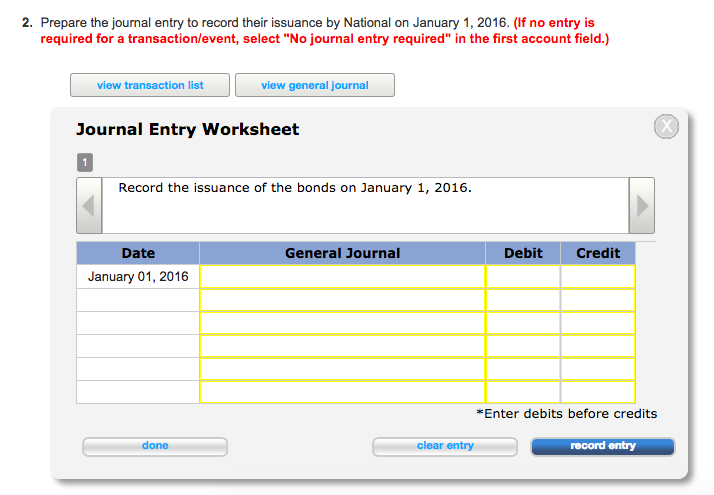Click the Debit field in the third row

[523, 323]
